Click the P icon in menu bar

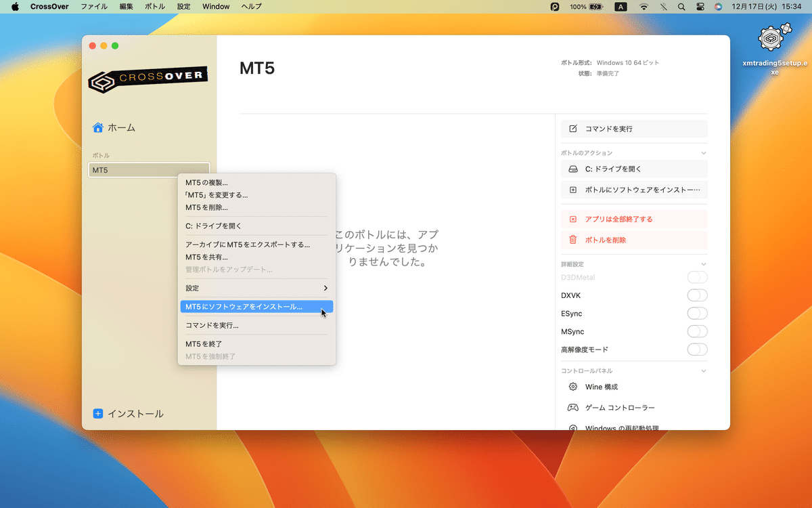pos(555,7)
